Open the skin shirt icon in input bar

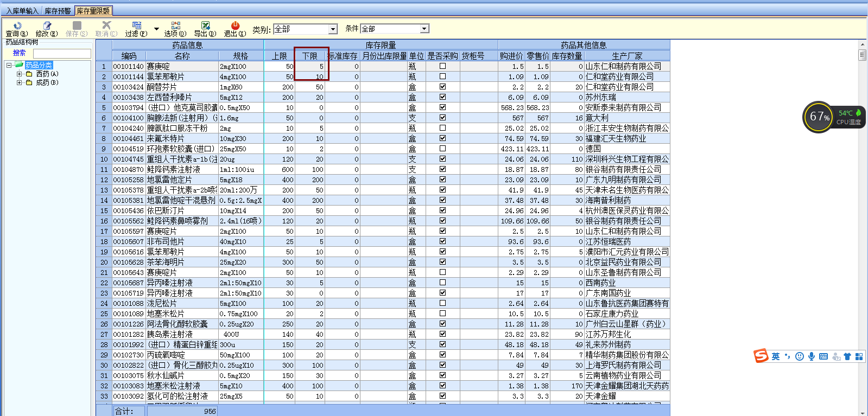pos(847,356)
